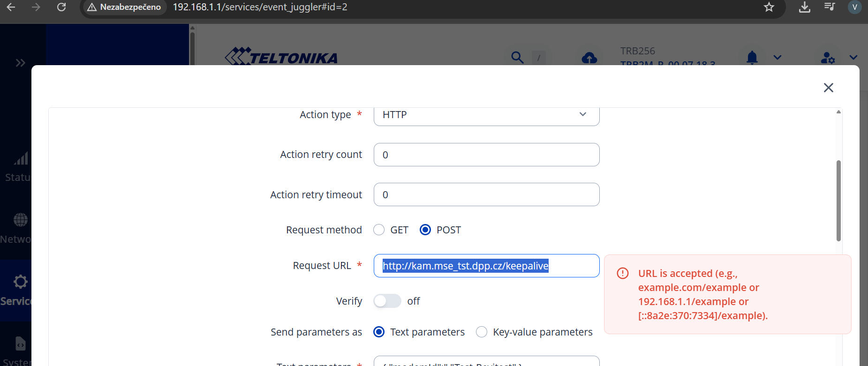The width and height of the screenshot is (868, 366).
Task: Expand the chevron next to notifications bell
Action: [777, 58]
